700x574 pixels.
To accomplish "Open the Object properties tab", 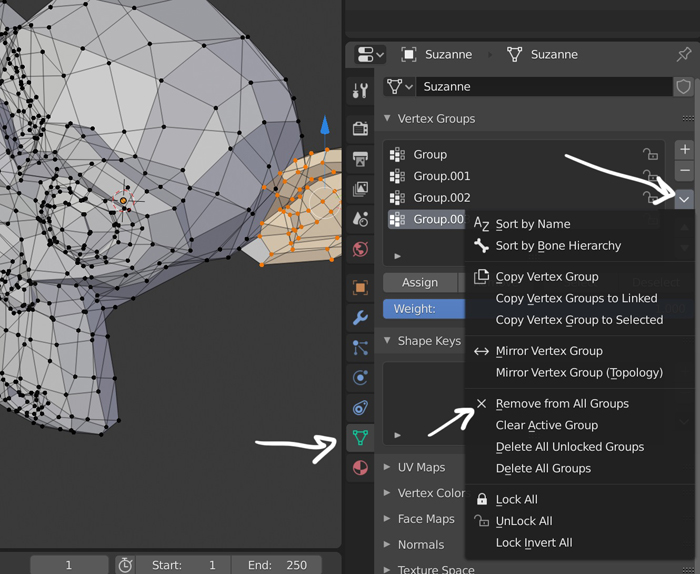I will pyautogui.click(x=360, y=287).
